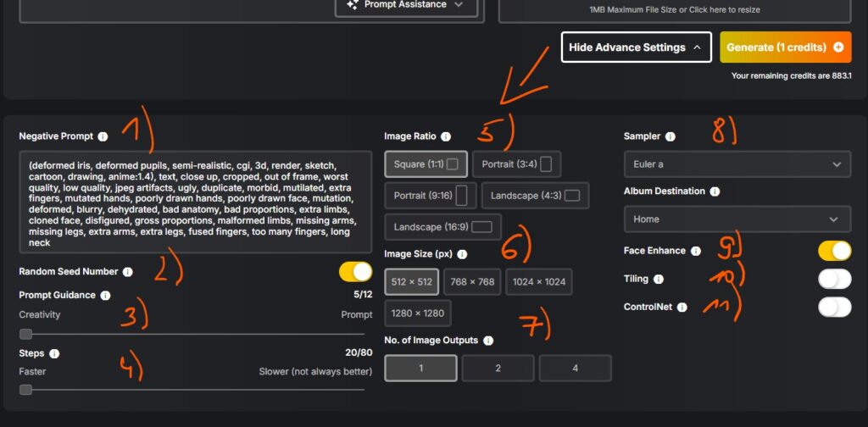The height and width of the screenshot is (427, 868).
Task: Open Image Ratio info icon
Action: 446,136
